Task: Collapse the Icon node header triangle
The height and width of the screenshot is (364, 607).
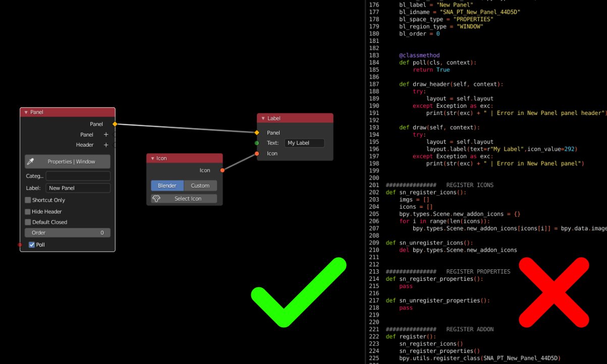Action: pyautogui.click(x=153, y=158)
